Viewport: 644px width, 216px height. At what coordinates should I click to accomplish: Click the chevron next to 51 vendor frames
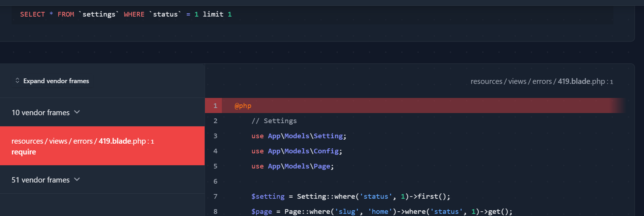coord(77,180)
